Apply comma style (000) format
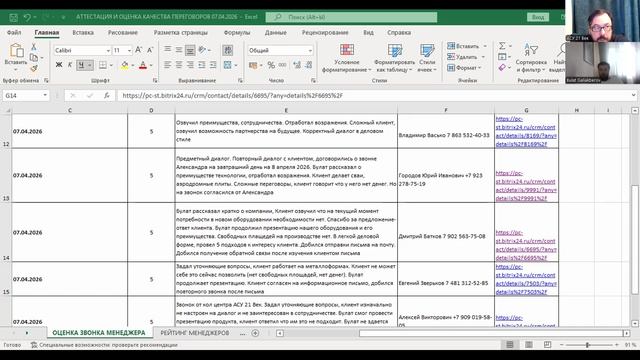Viewport: 640px width, 360px height. [282, 65]
